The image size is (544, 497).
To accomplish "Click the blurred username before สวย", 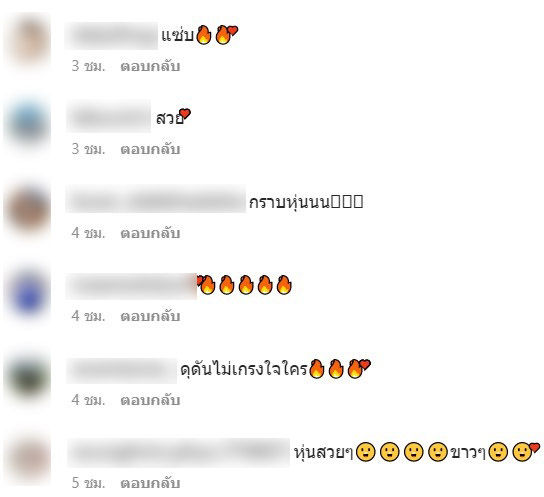I will 108,116.
